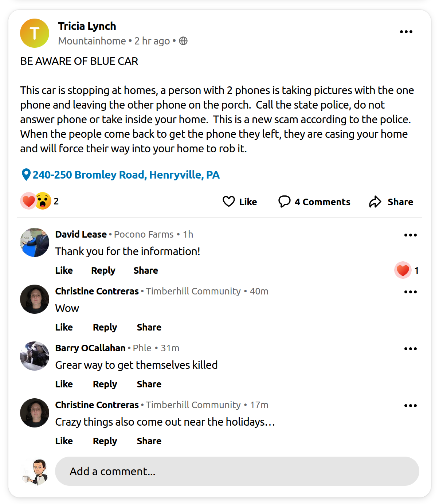
Task: Open David Lease's profile picture
Action: (35, 242)
